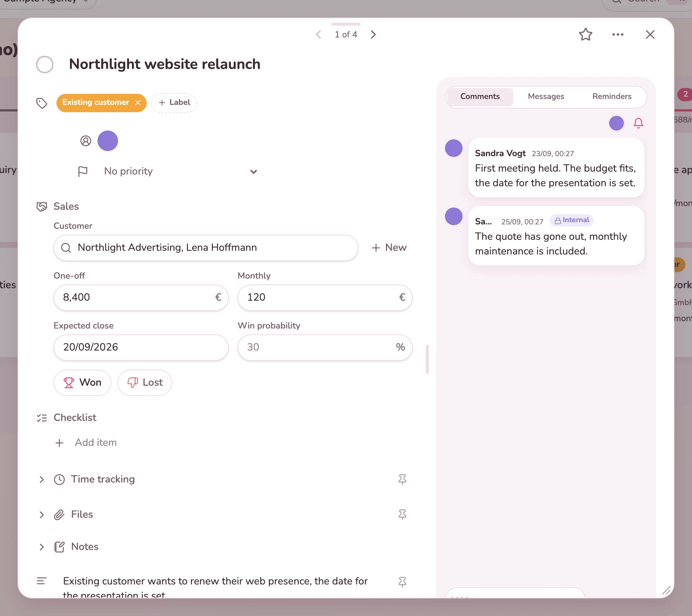
Task: Click the Customer search field
Action: pyautogui.click(x=206, y=248)
